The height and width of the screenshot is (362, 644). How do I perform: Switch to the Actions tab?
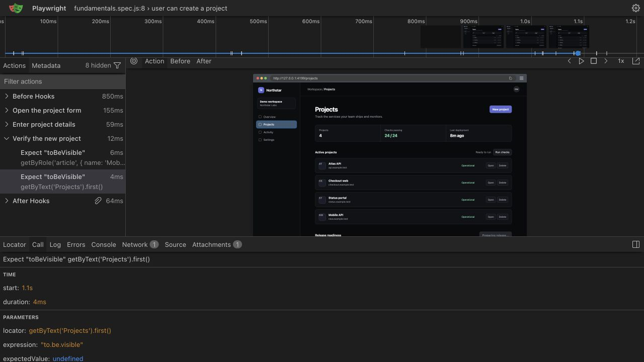(14, 65)
